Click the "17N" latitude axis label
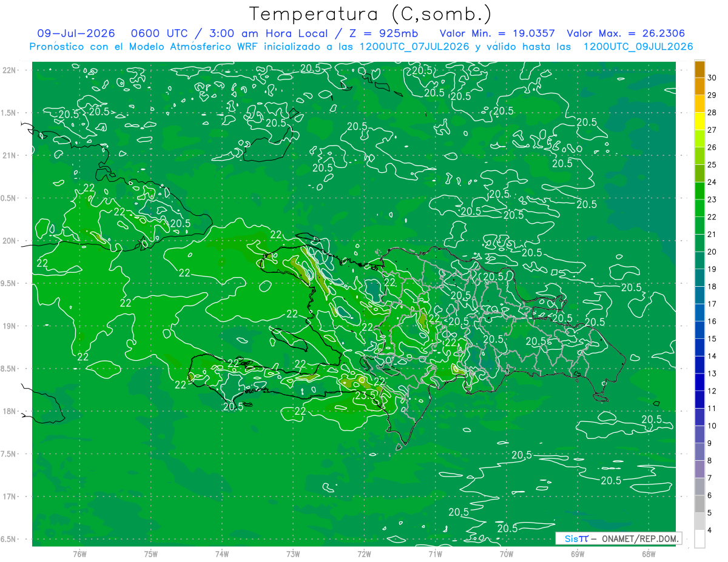Screen dimensions: 728x562 (10, 497)
